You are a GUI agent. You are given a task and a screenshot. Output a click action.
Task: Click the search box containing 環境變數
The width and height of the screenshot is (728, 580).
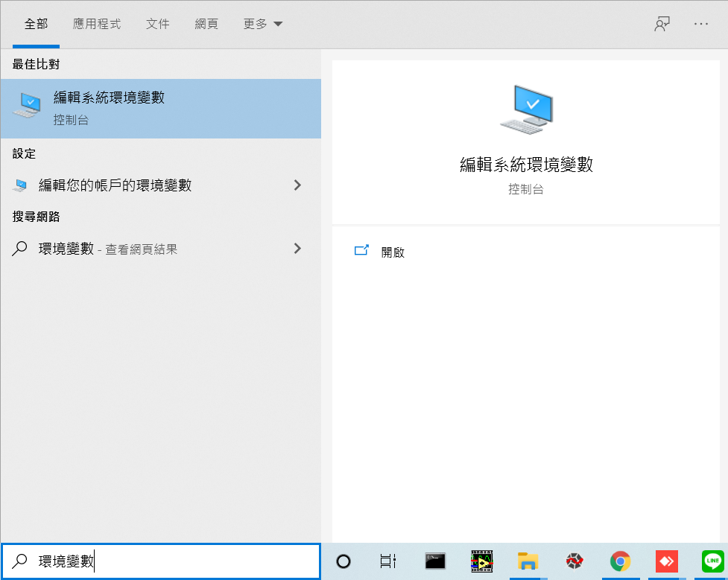(x=161, y=561)
